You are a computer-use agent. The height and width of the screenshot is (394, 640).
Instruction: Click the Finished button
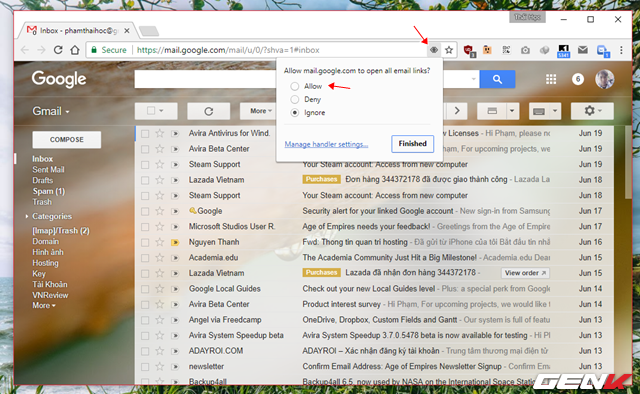coord(412,144)
